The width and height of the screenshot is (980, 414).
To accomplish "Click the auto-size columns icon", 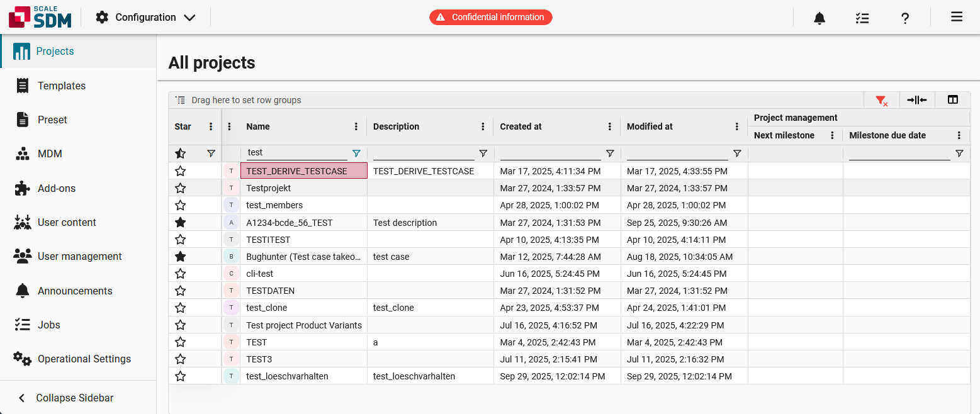I will pos(916,100).
